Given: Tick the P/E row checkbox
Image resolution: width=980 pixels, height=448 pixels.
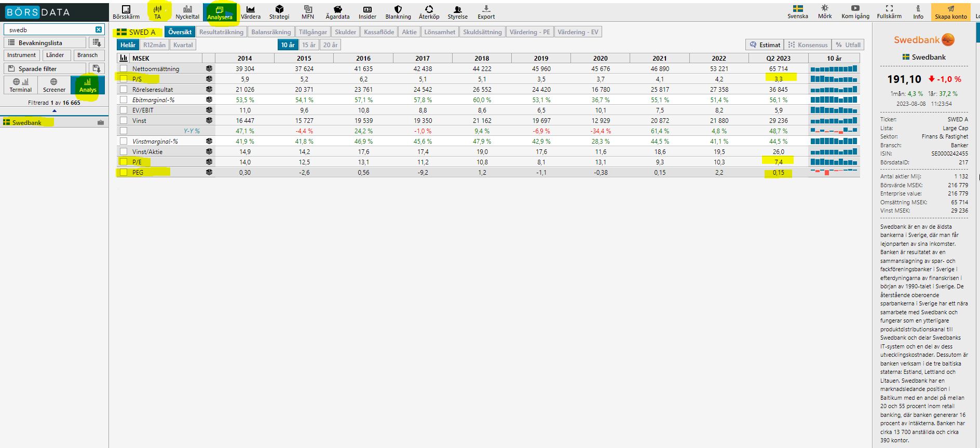Looking at the screenshot, I should pyautogui.click(x=124, y=162).
